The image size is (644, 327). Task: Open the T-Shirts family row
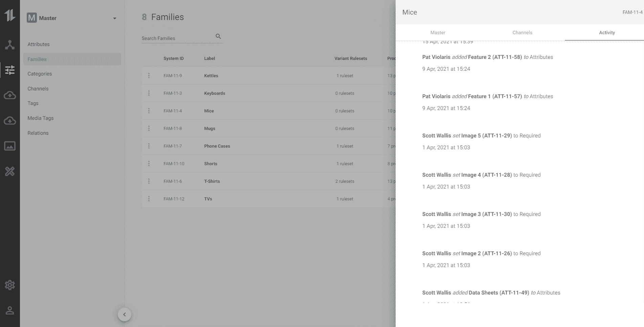click(x=269, y=181)
